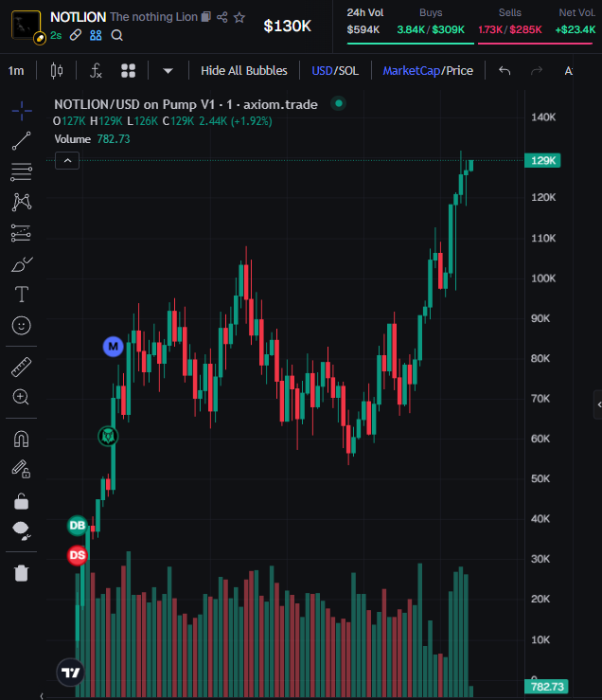Toggle stay in drawing mode
The height and width of the screenshot is (700, 602).
(x=22, y=469)
